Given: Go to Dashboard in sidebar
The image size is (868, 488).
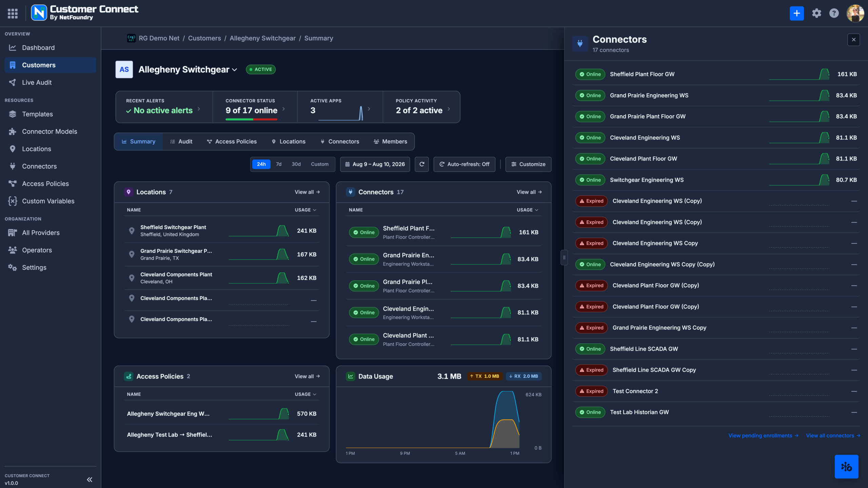Looking at the screenshot, I should (x=51, y=48).
